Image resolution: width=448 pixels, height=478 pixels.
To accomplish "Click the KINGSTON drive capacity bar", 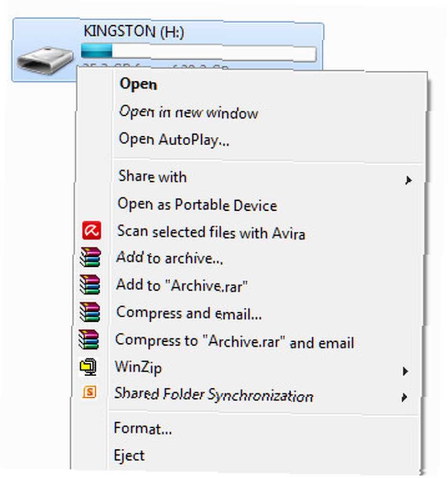I will pos(198,52).
